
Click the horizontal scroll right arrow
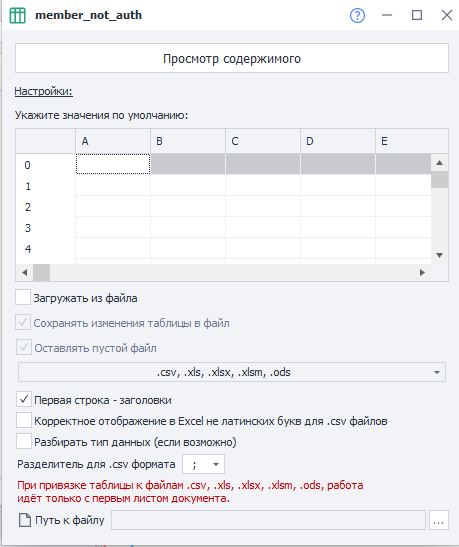(422, 272)
